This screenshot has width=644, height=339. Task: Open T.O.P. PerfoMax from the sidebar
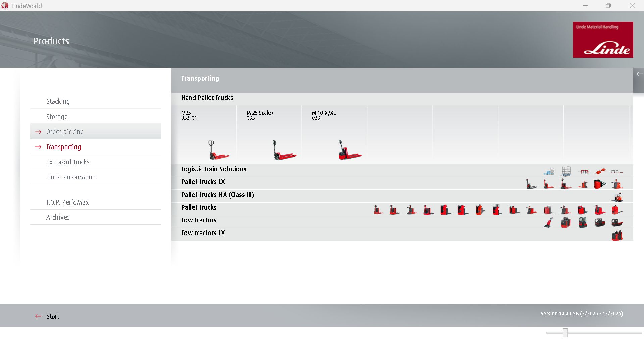point(96,202)
